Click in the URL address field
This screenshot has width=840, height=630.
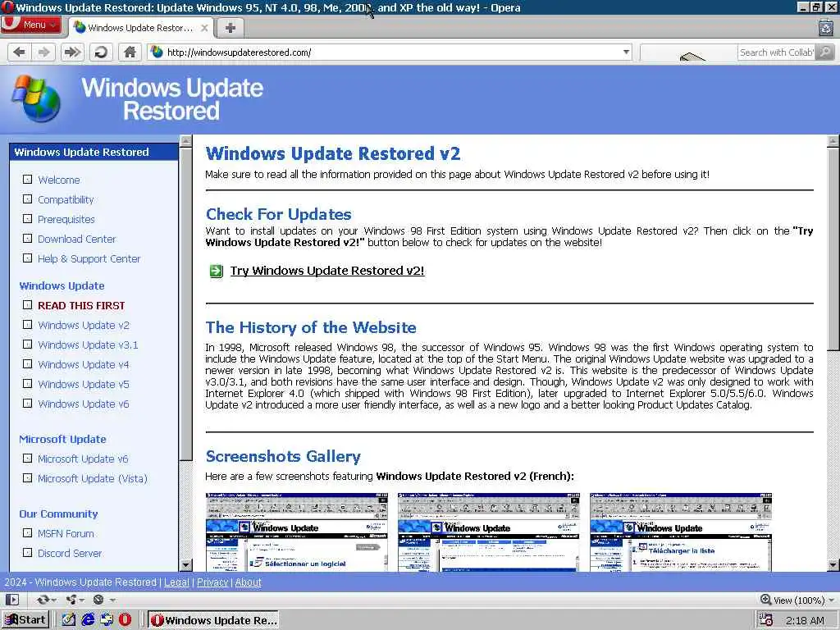pos(391,52)
